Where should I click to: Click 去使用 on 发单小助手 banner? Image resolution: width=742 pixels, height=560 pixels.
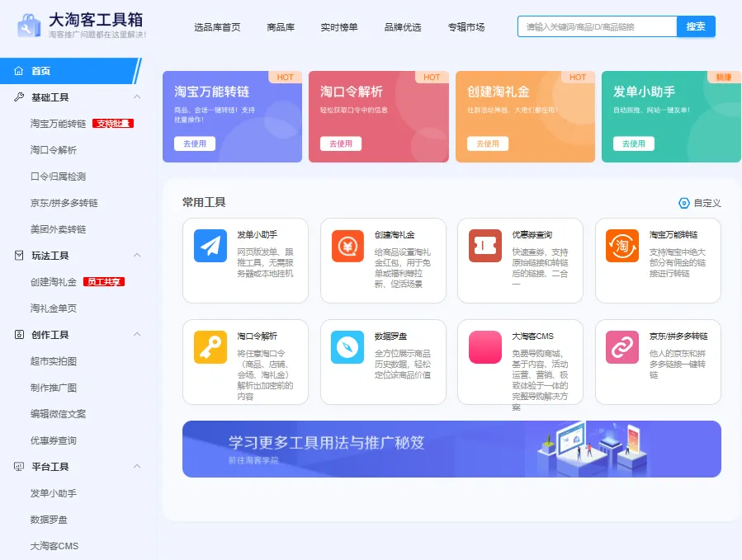[x=634, y=144]
